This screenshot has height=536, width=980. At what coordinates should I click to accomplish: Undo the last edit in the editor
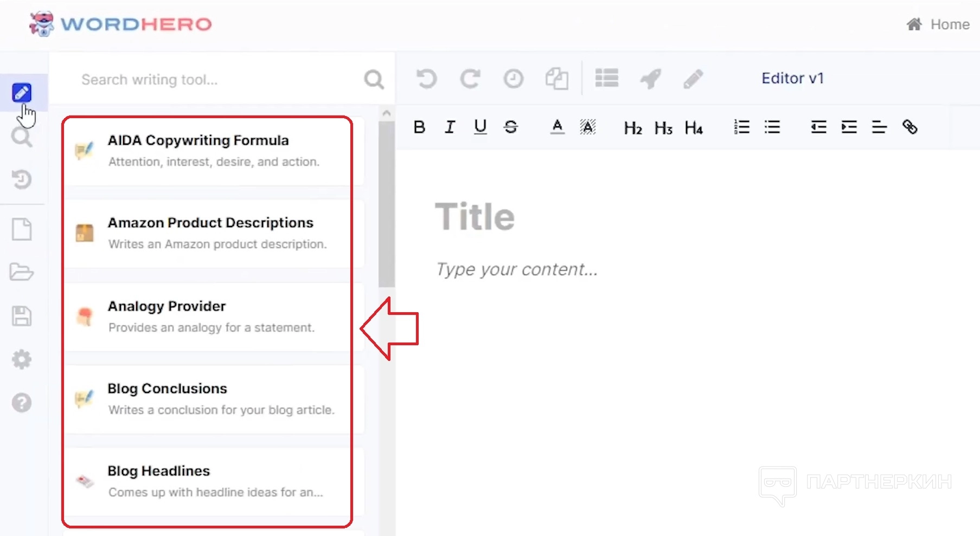[x=427, y=79]
